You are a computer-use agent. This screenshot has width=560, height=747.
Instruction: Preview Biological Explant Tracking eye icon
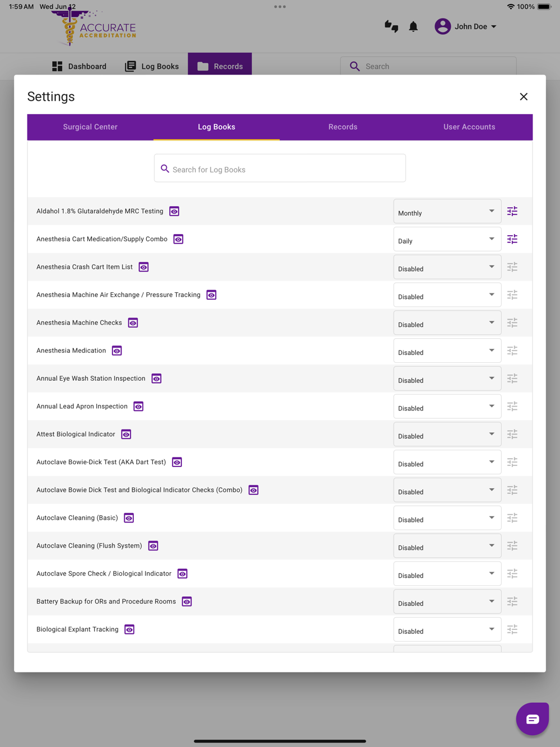(x=129, y=629)
